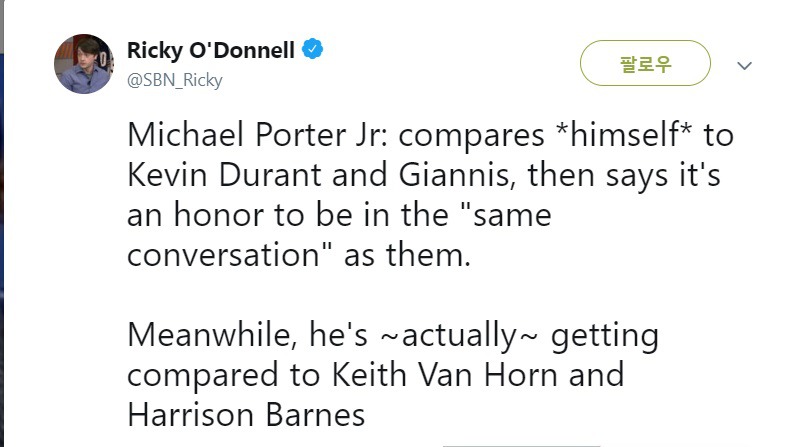
Task: Click the blue verified badge icon
Action: pyautogui.click(x=312, y=49)
